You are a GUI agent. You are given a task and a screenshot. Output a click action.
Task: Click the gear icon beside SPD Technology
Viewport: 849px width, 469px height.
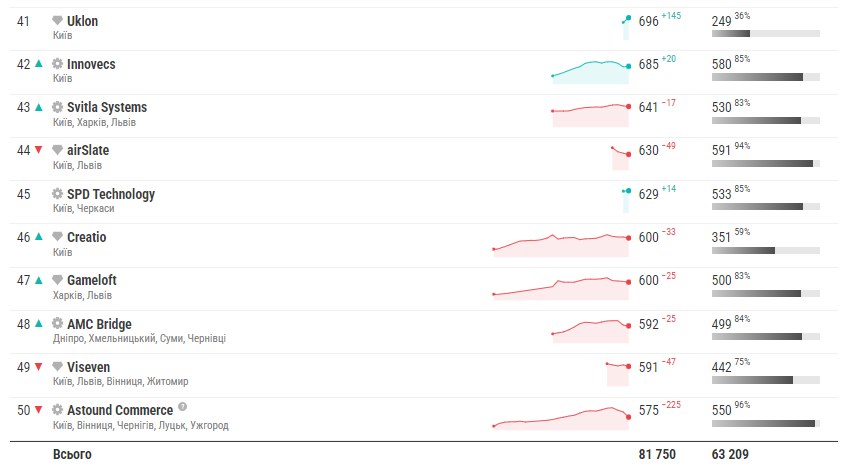(57, 194)
